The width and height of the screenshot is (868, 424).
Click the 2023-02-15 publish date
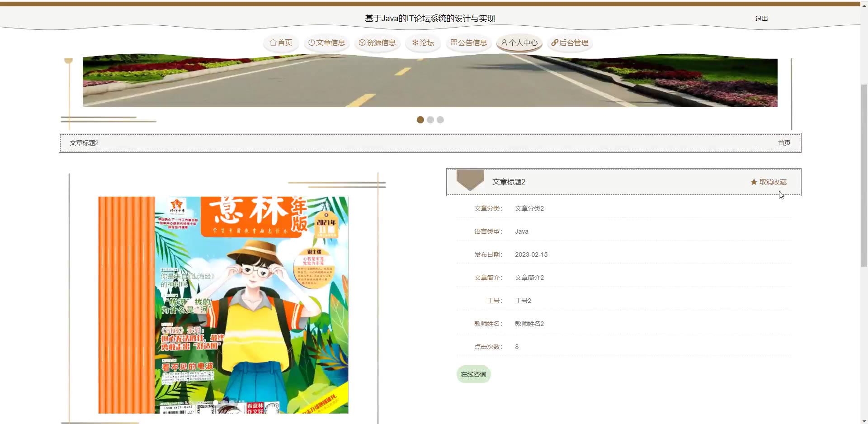click(531, 254)
